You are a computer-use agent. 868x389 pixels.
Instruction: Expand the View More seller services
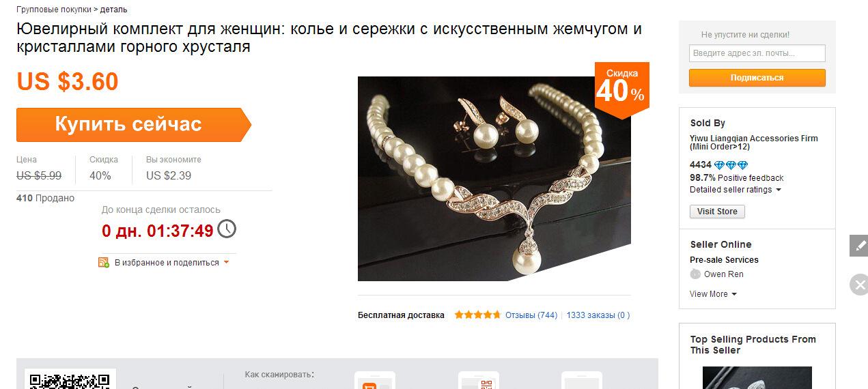[x=714, y=294]
